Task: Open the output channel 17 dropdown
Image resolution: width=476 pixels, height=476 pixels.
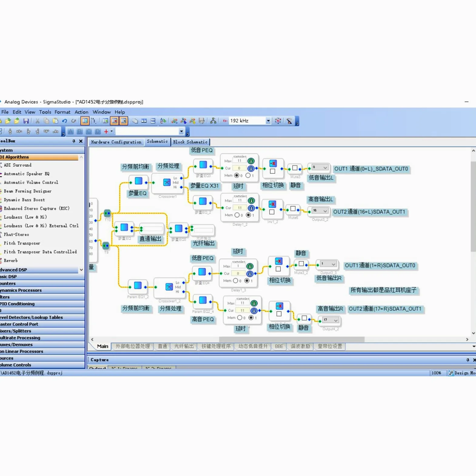Action: coord(336,320)
